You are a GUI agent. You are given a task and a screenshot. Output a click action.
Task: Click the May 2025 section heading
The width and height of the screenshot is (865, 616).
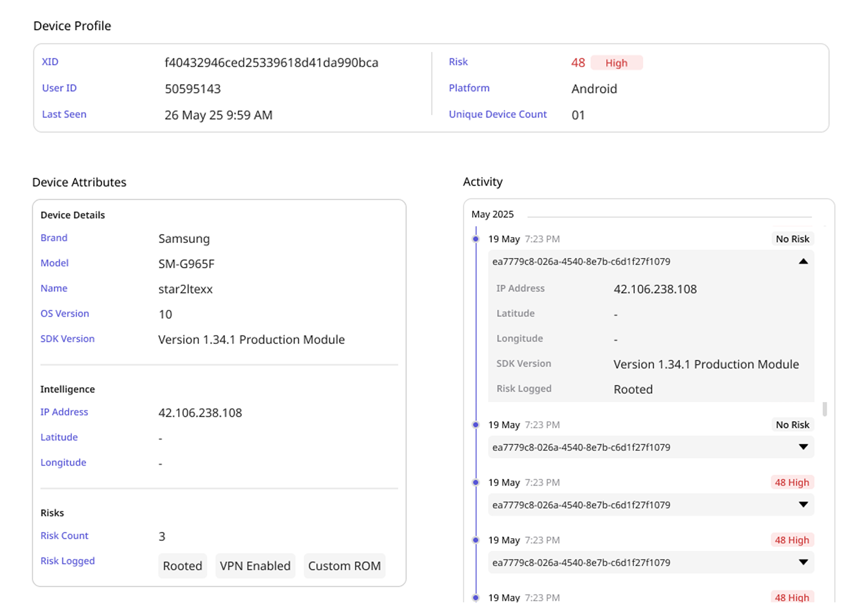click(x=492, y=214)
